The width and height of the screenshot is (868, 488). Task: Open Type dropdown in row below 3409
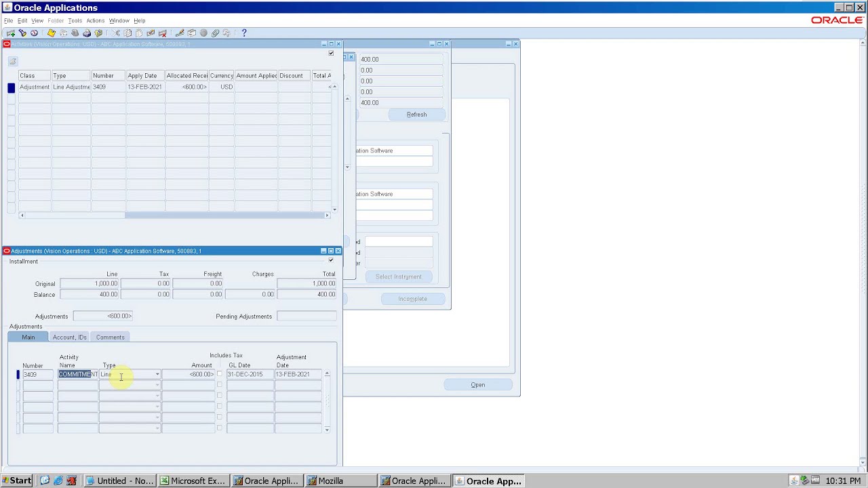click(157, 385)
